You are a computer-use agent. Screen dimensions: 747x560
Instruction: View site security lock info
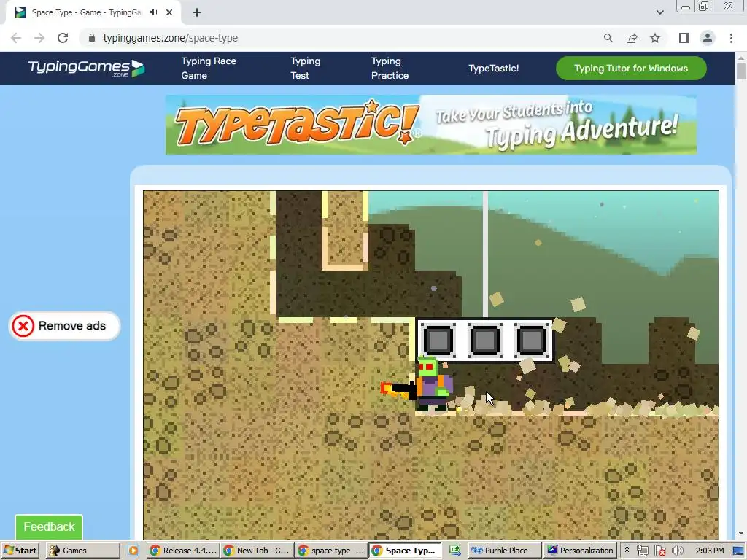coord(91,38)
